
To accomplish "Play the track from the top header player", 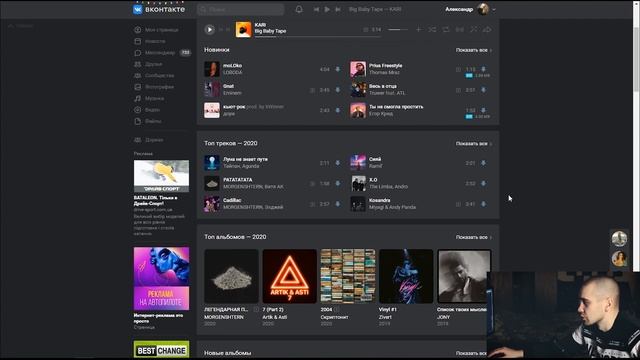I will tap(327, 9).
